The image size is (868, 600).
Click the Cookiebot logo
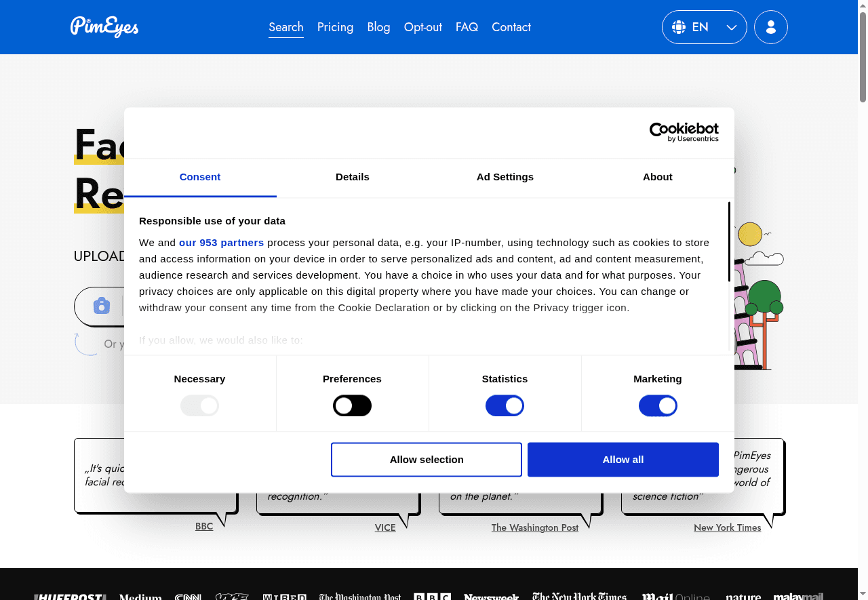pyautogui.click(x=684, y=132)
